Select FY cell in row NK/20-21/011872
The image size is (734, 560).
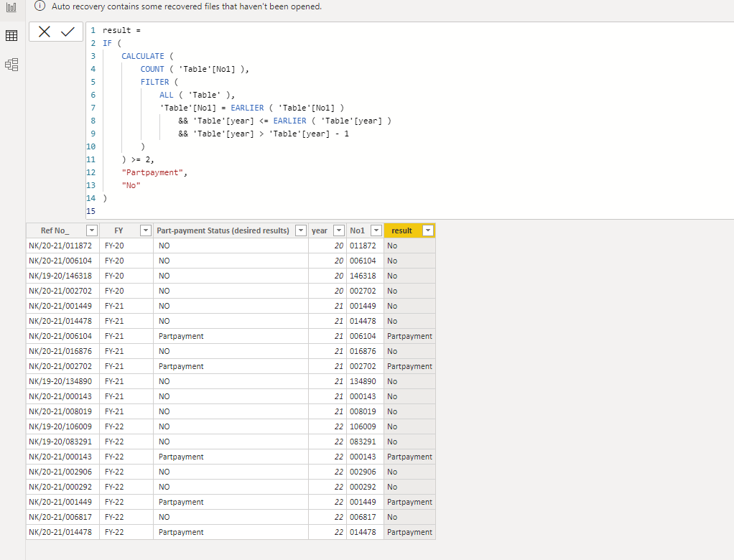point(126,246)
